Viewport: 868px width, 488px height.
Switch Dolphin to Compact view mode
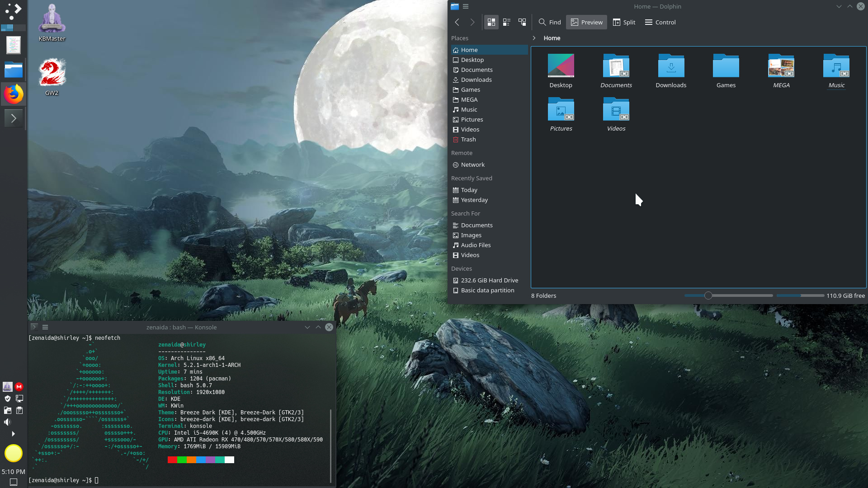(507, 22)
